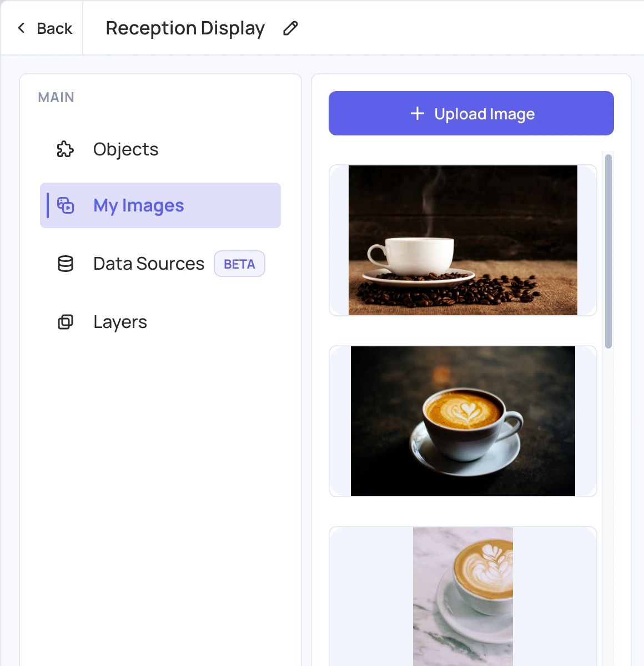644x666 pixels.
Task: Open the Data Sources menu item
Action: 160,264
